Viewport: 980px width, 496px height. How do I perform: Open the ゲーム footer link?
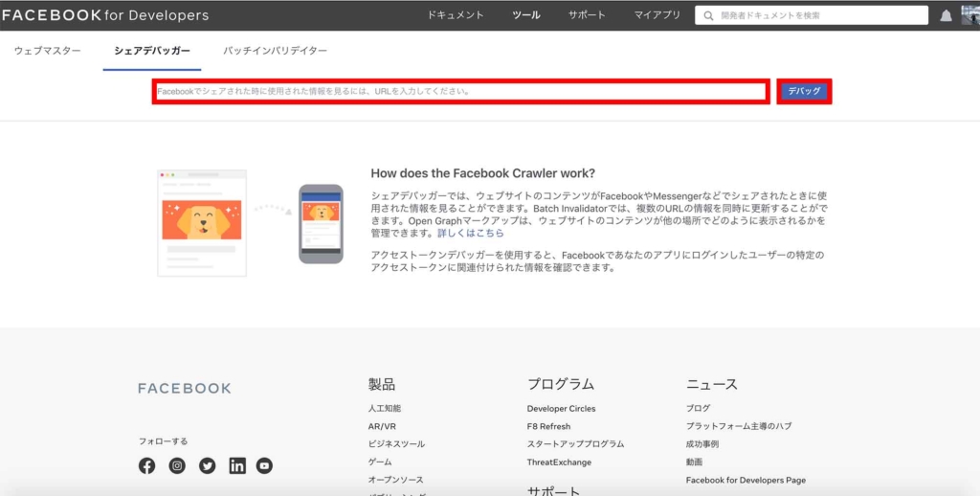[380, 462]
